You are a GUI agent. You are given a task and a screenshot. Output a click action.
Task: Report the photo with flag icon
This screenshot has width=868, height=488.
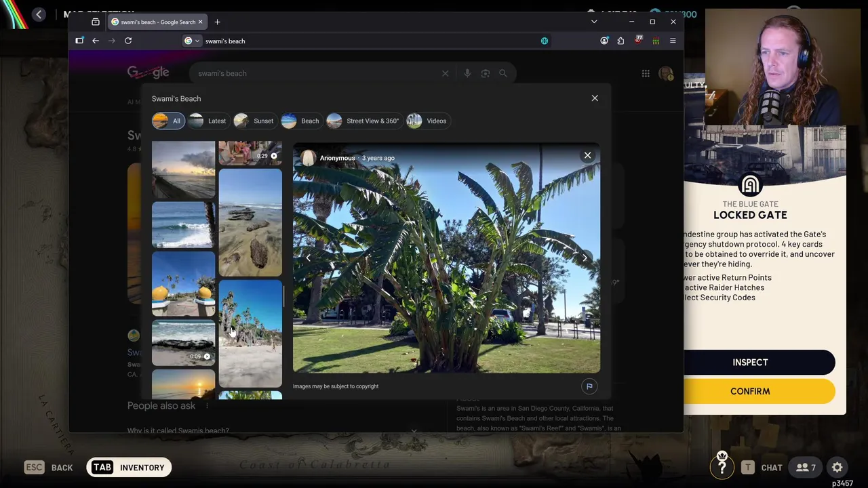coord(589,386)
